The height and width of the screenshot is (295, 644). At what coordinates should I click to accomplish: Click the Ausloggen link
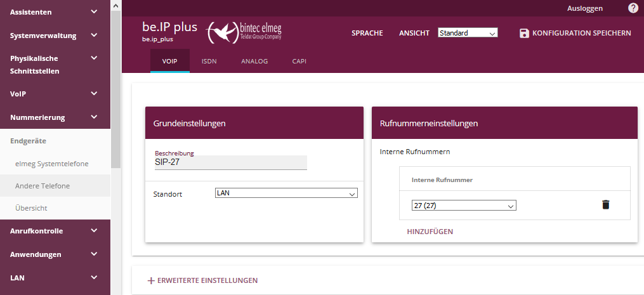[585, 9]
